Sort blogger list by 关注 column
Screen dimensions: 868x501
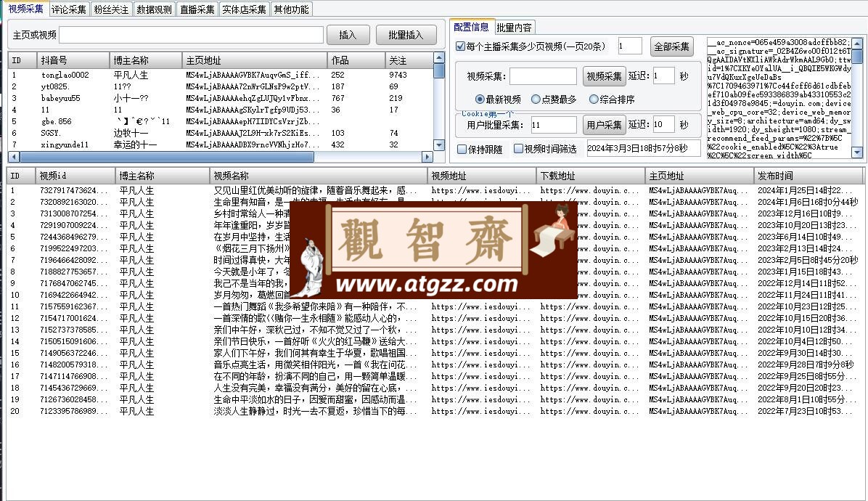(x=409, y=60)
